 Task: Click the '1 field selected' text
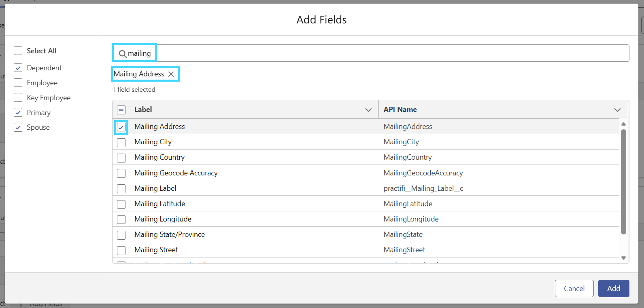point(134,90)
